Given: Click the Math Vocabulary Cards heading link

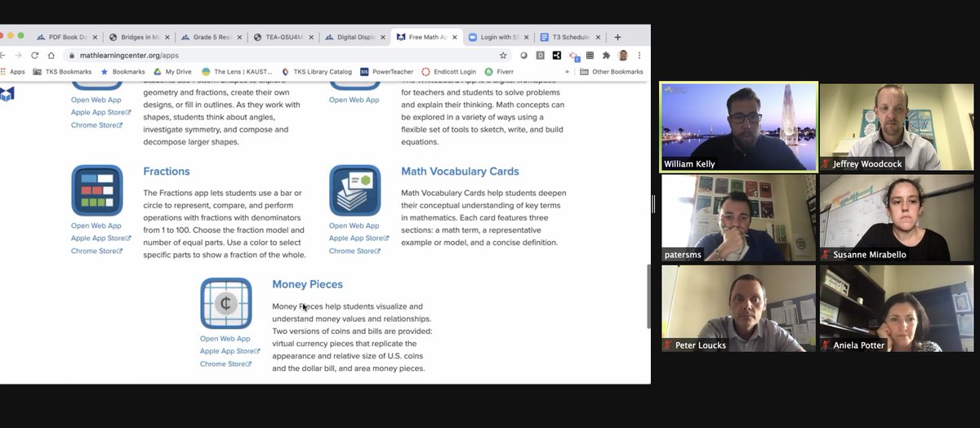Looking at the screenshot, I should coord(460,172).
